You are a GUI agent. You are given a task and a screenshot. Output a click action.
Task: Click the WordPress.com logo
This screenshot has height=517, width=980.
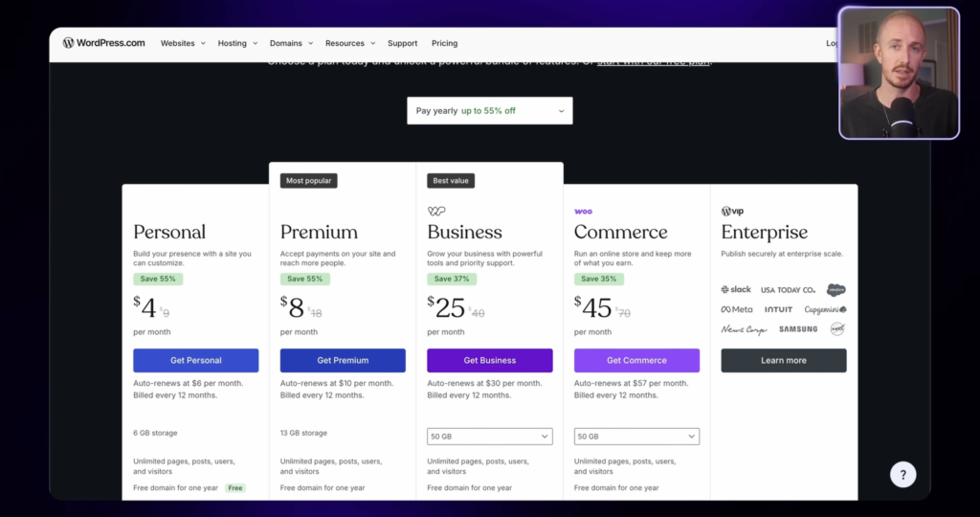point(103,43)
